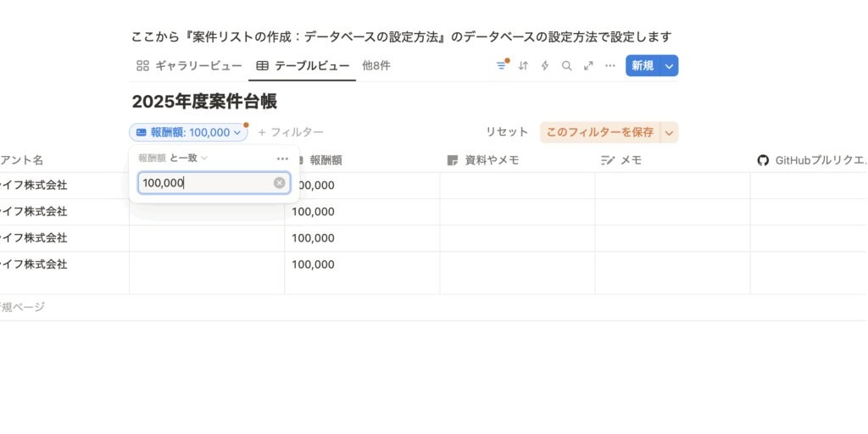Screen dimensions: 868x434
Task: Expand arrow beside このフィルターを保存
Action: [669, 132]
